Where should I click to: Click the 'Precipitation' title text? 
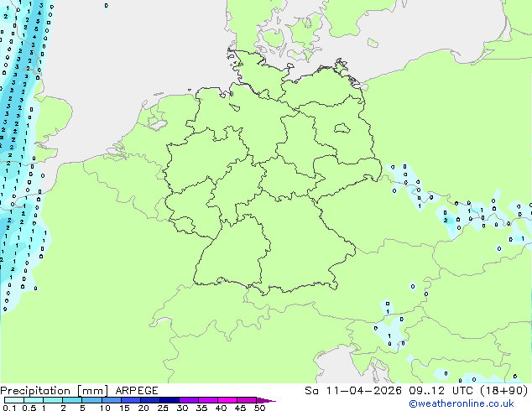point(35,391)
